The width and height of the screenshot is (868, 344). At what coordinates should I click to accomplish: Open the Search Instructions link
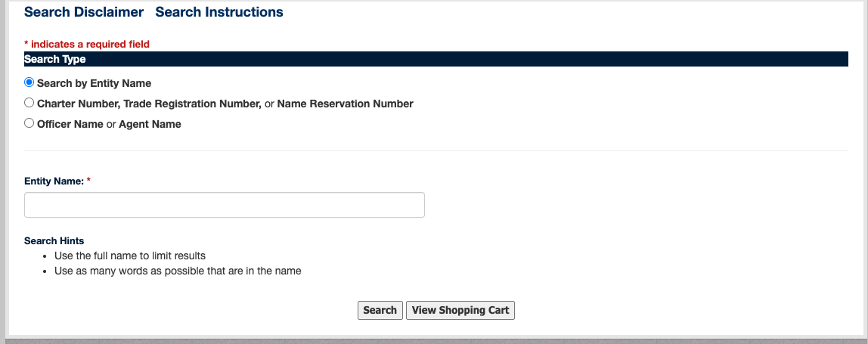click(219, 12)
